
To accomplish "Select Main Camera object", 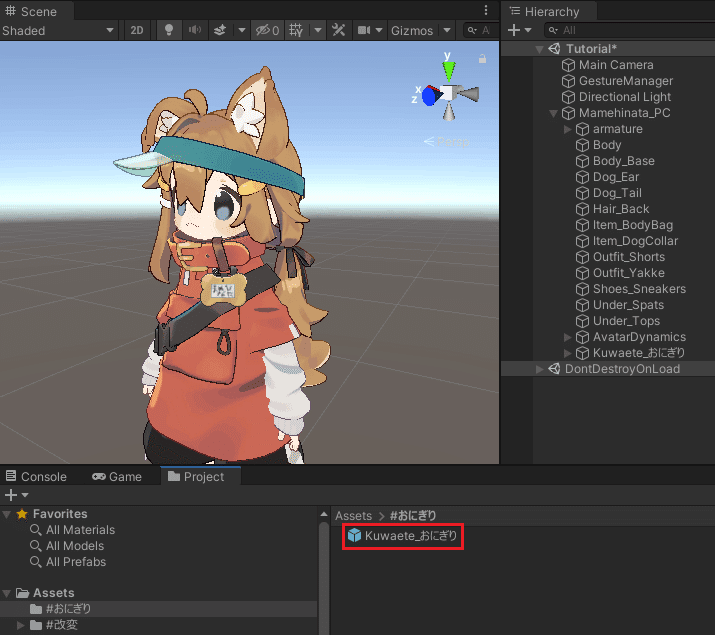I will 616,65.
